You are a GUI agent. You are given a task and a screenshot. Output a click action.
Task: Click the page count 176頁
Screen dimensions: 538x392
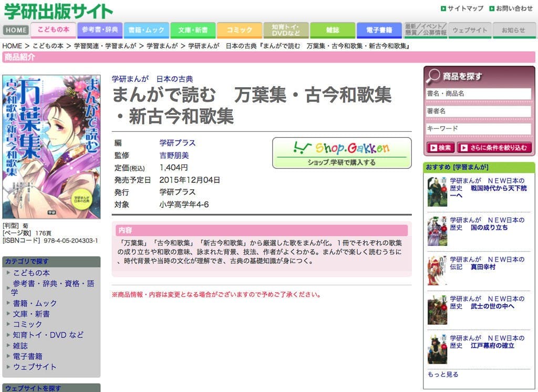(43, 233)
